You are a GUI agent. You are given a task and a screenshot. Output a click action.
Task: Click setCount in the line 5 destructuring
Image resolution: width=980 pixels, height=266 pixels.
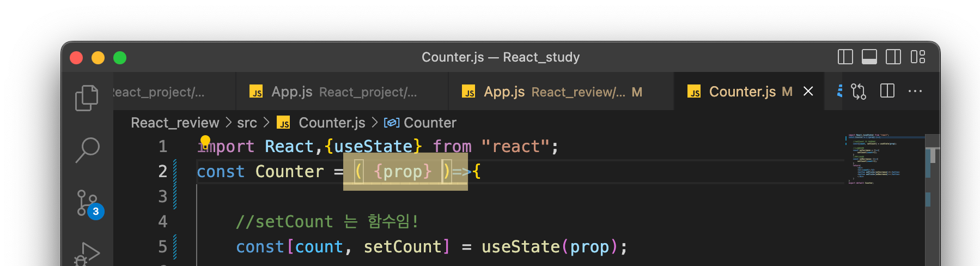point(403,247)
